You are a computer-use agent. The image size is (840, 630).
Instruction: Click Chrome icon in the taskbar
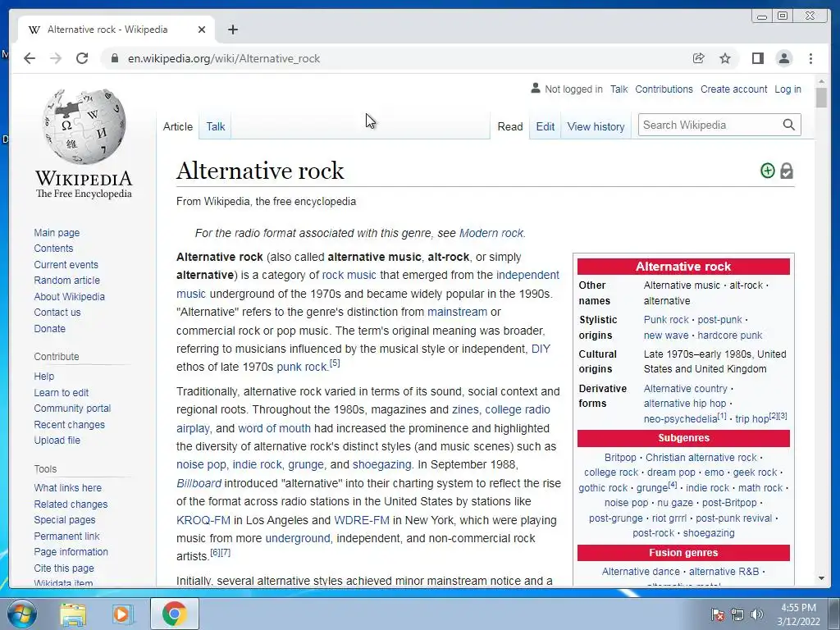click(174, 614)
